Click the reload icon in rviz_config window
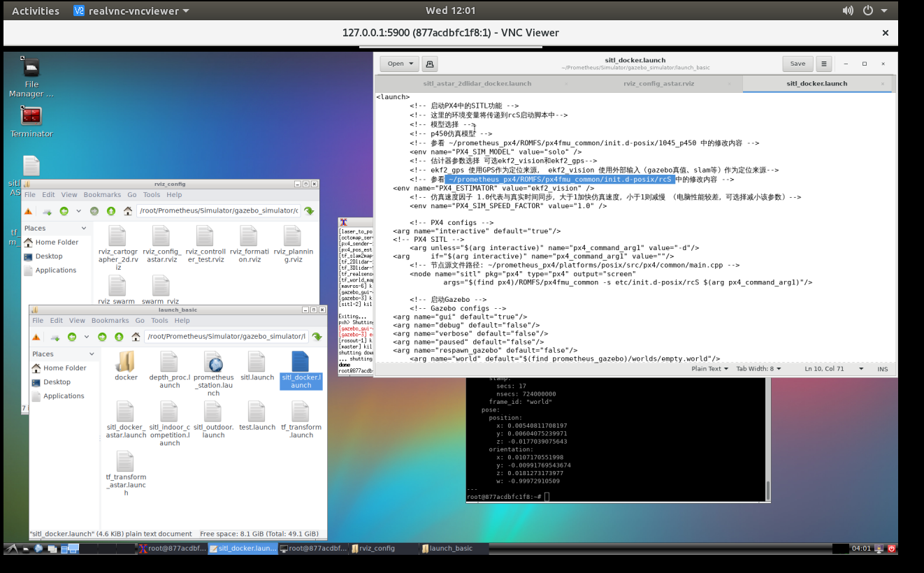The width and height of the screenshot is (924, 573). pos(310,210)
